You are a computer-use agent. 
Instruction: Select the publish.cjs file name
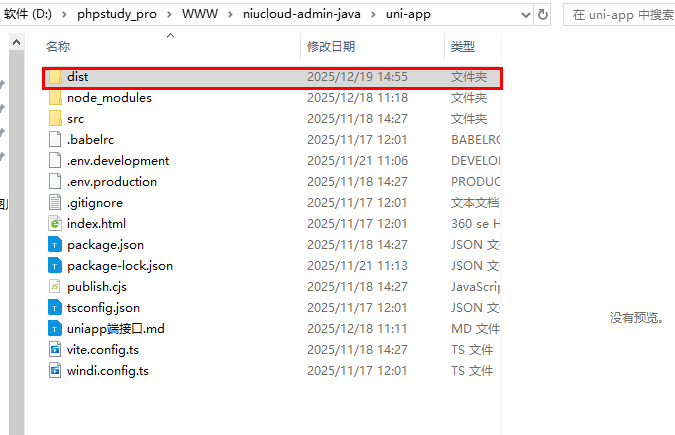[96, 287]
